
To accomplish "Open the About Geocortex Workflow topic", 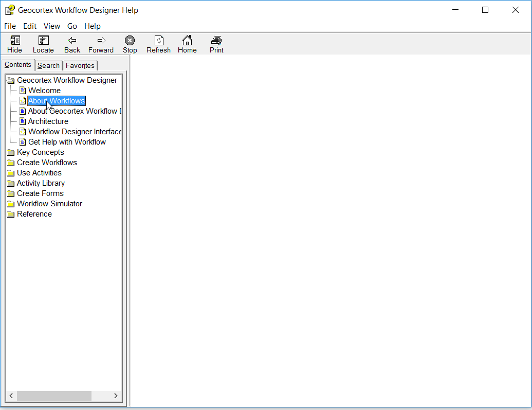I will tap(75, 111).
